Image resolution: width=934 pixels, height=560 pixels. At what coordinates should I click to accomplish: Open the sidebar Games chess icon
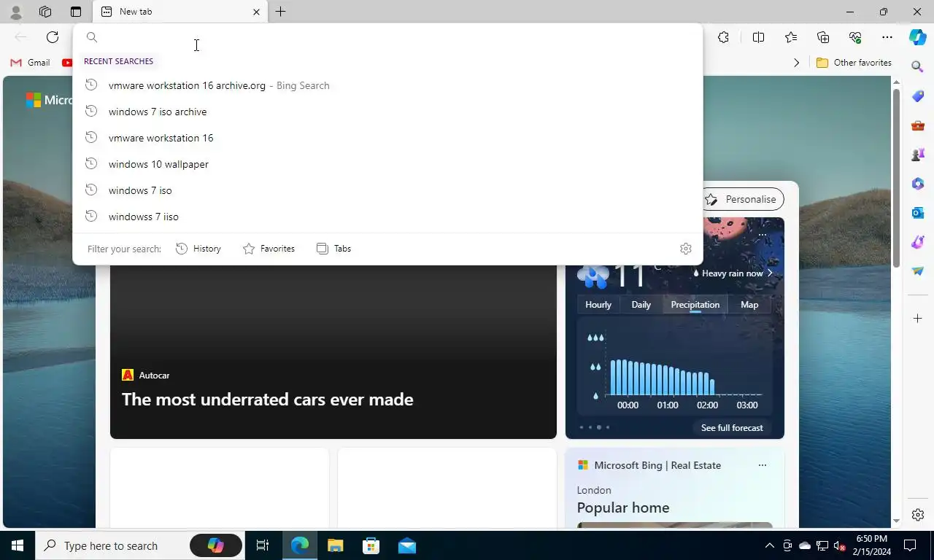918,155
